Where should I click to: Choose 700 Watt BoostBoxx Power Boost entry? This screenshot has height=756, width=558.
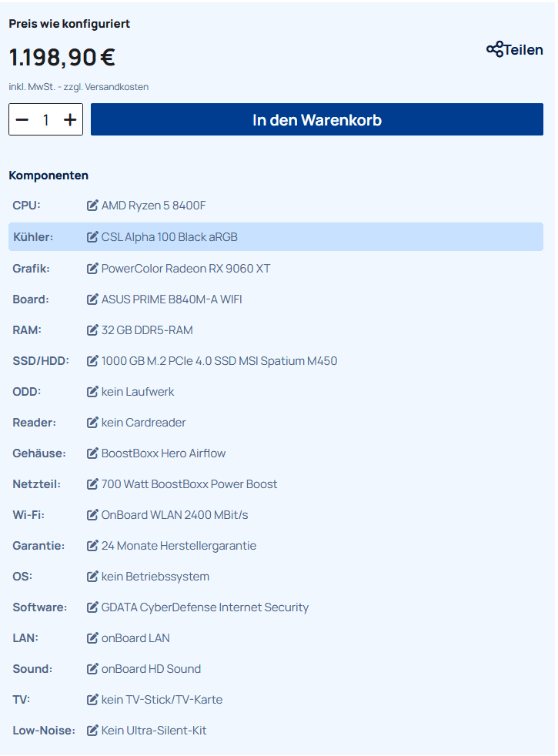click(x=189, y=483)
